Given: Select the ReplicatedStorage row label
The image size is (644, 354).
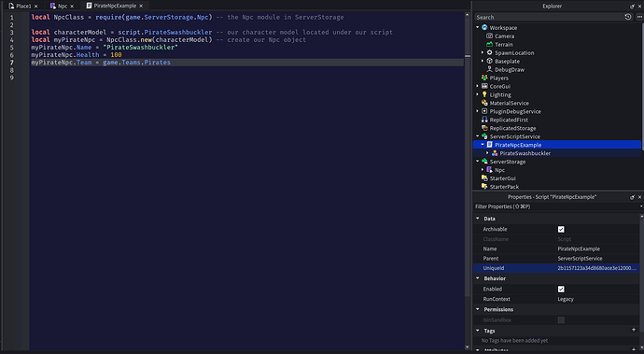Looking at the screenshot, I should point(512,128).
